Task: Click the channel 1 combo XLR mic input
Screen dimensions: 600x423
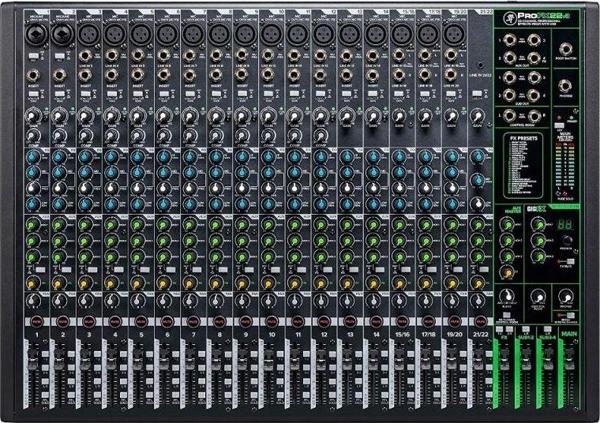Action: 36,34
